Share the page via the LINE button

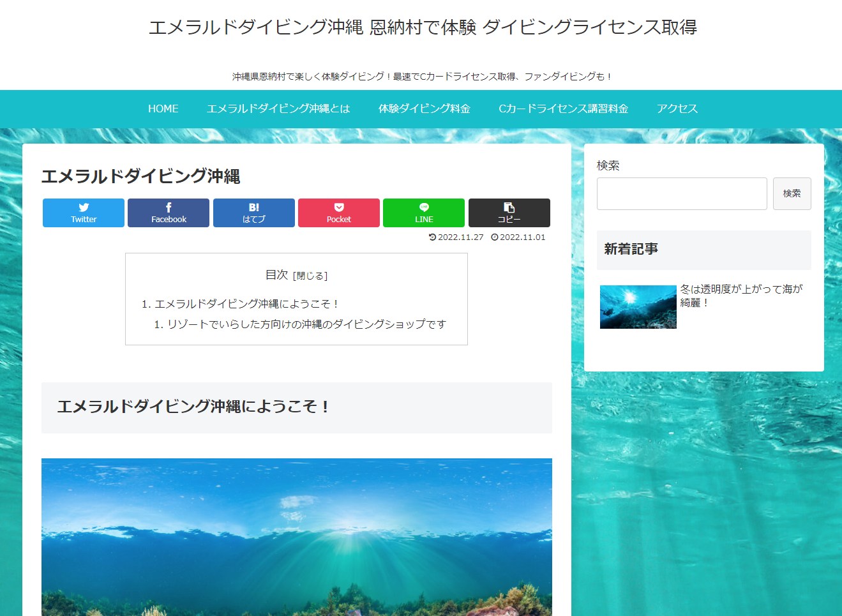coord(424,213)
